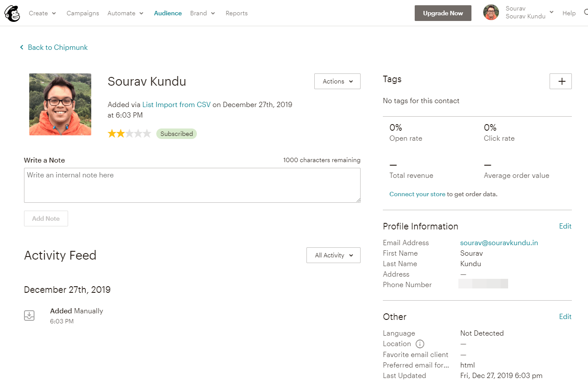Viewport: 588px width, 392px height.
Task: Select the 0% Click rate value
Action: (490, 128)
